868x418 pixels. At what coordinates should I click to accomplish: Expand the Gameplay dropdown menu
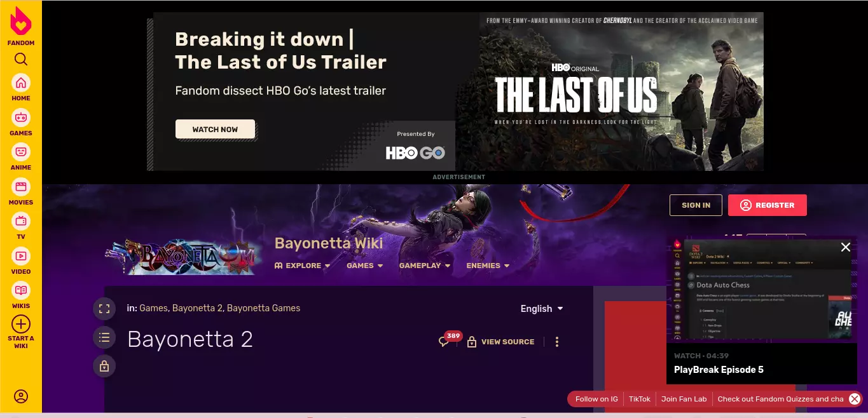(425, 266)
